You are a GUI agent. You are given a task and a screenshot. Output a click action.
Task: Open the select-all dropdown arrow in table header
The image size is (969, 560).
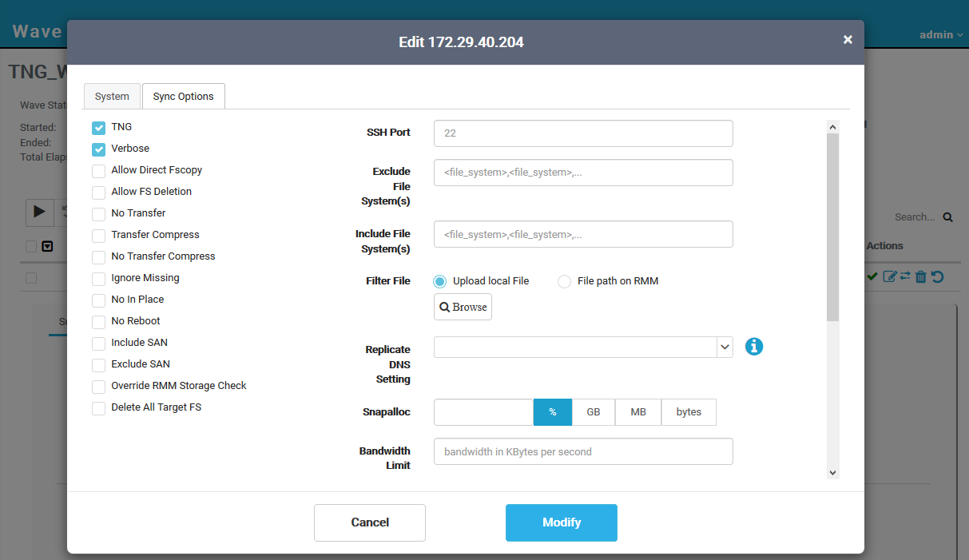[x=47, y=246]
